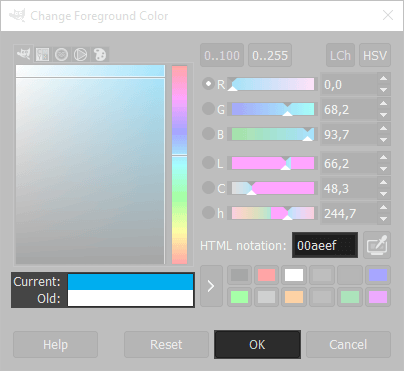Confirm color with OK

click(257, 345)
